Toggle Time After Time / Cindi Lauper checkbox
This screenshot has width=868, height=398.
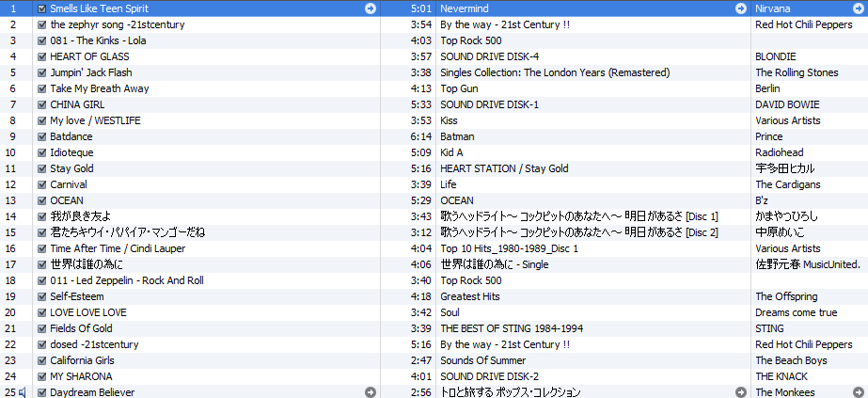click(x=42, y=249)
